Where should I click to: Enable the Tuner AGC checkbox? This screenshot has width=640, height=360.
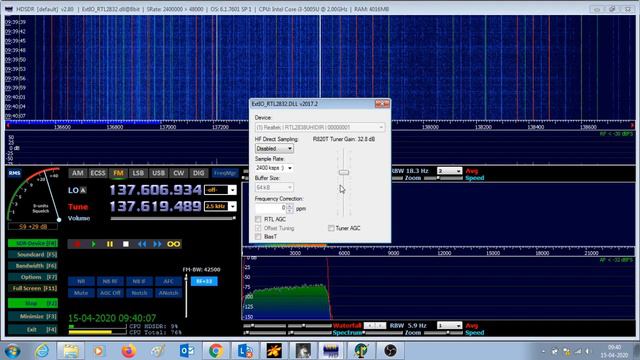coord(331,228)
